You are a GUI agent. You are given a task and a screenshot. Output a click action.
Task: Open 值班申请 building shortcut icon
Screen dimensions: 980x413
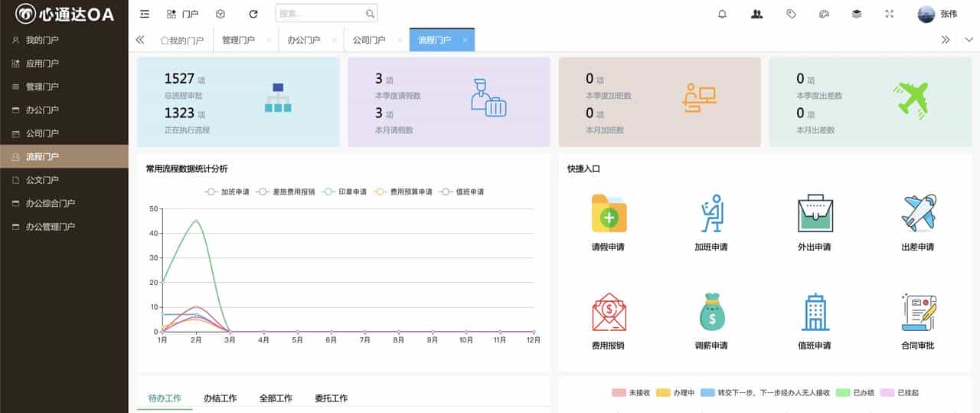(x=815, y=312)
